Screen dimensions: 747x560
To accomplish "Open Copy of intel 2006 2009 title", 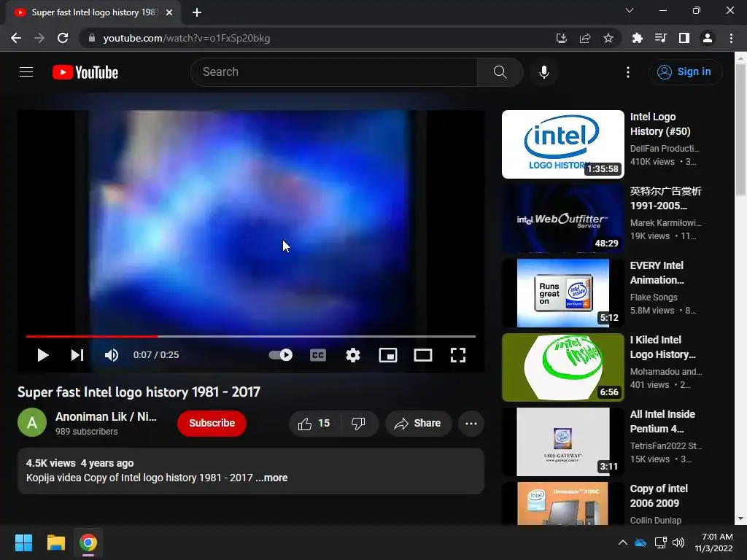I will point(659,496).
